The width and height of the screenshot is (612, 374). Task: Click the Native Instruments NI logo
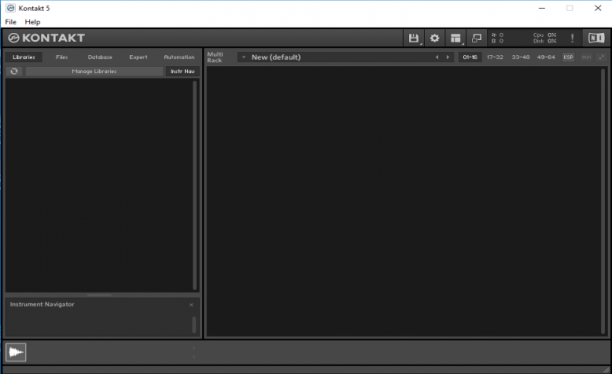596,38
